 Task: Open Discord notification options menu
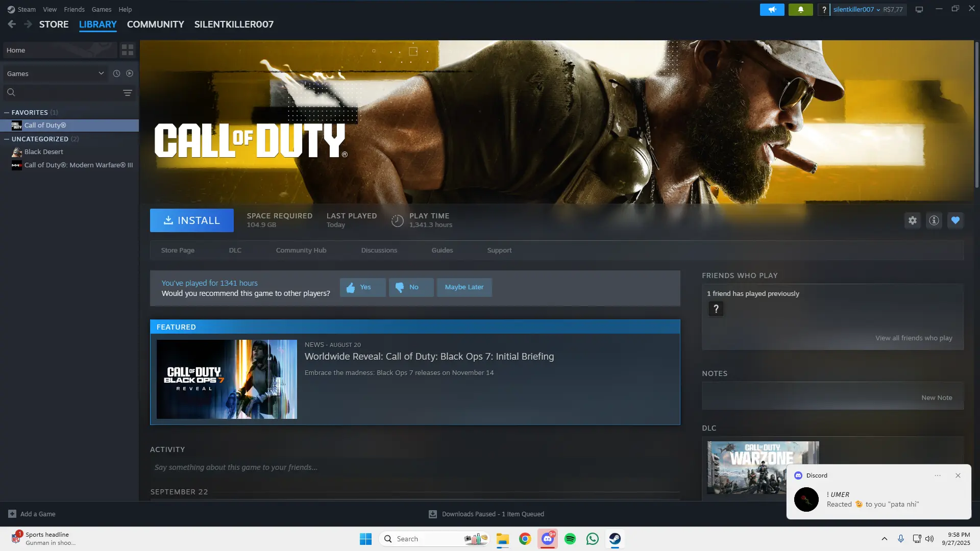(938, 475)
